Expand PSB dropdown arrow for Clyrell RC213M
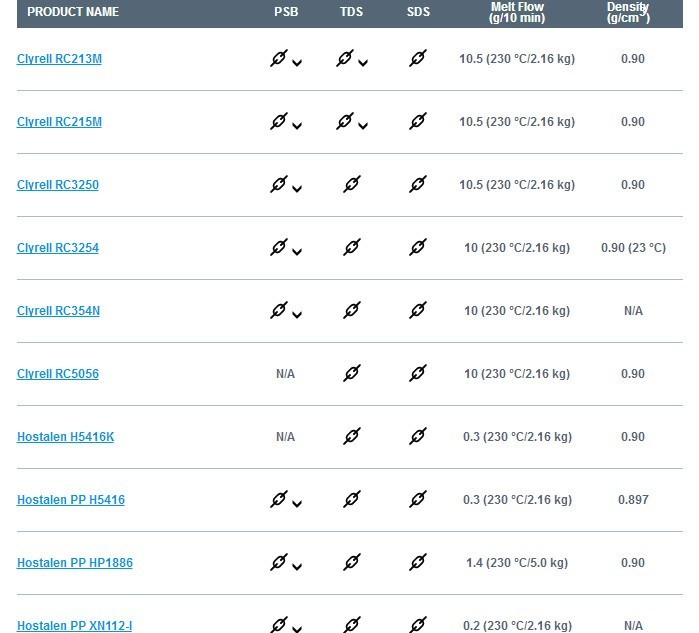Screen dimensions: 699x633 point(297,63)
